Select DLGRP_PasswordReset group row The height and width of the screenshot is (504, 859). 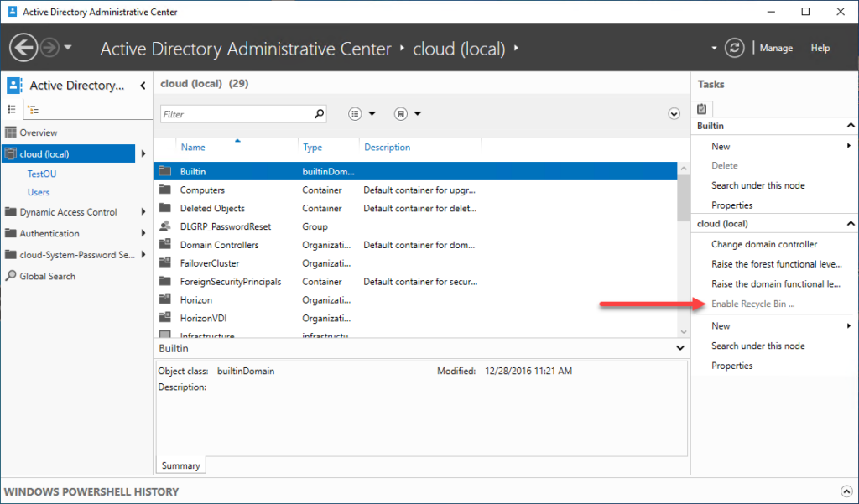pos(415,226)
